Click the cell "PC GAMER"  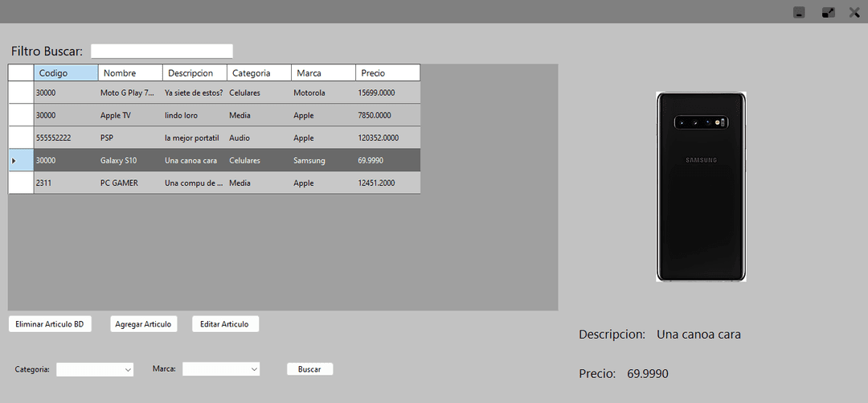point(131,183)
